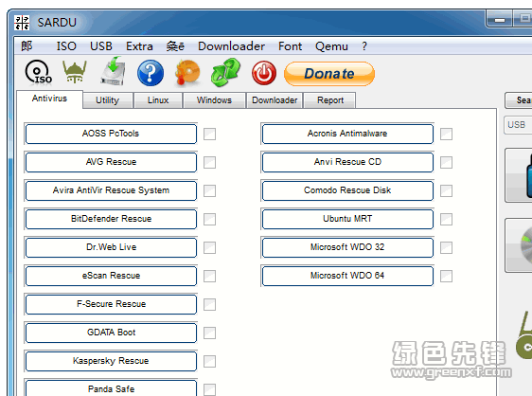Image resolution: width=532 pixels, height=396 pixels.
Task: Click the eScan Rescue button
Action: pyautogui.click(x=111, y=276)
